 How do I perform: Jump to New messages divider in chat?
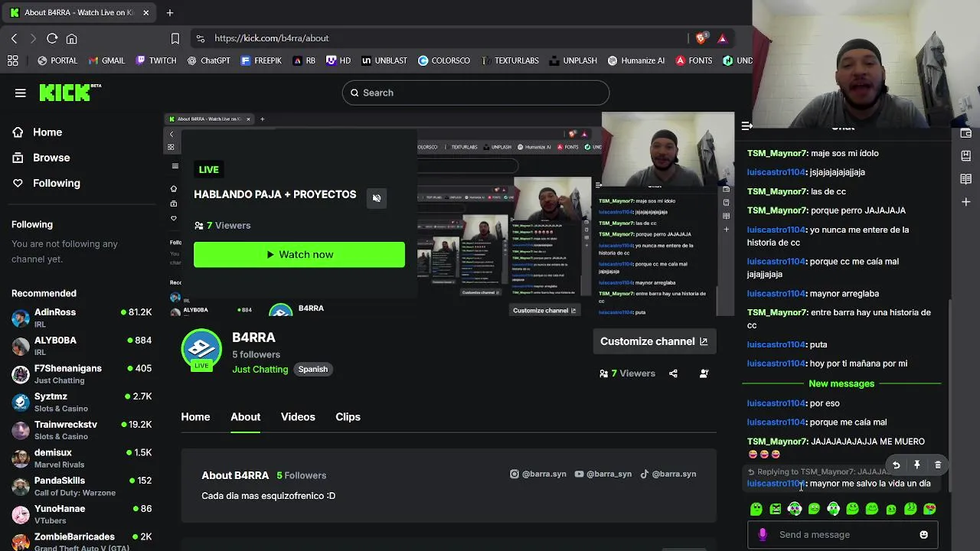coord(841,383)
